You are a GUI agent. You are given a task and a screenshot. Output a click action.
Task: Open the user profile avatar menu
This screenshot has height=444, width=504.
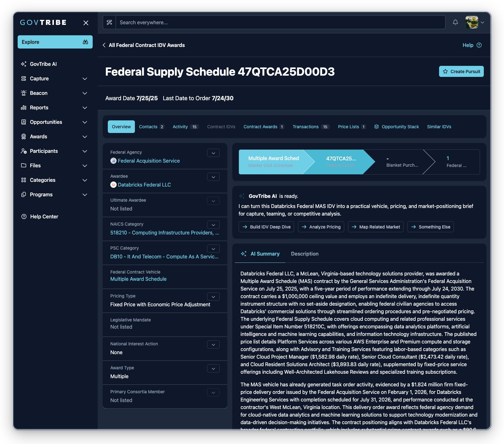[x=472, y=22]
